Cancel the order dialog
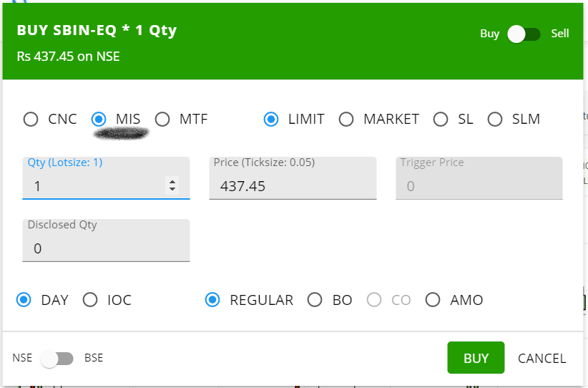Viewport: 588px width, 388px height. 542,359
